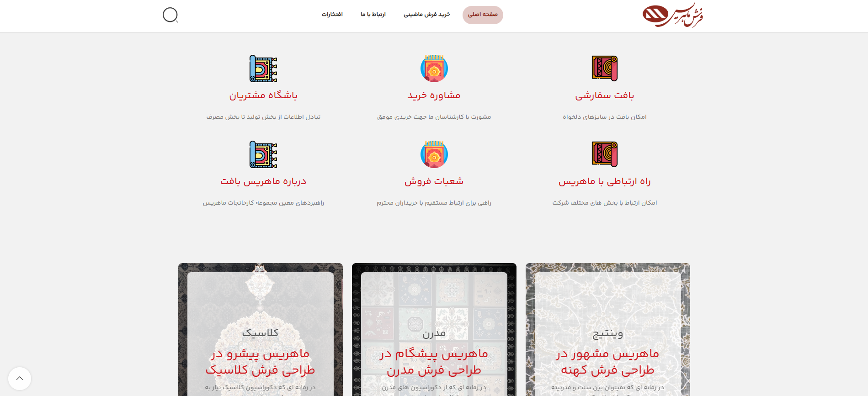Image resolution: width=868 pixels, height=396 pixels.
Task: Open the خرید فرش ماشینی menu
Action: [x=426, y=15]
